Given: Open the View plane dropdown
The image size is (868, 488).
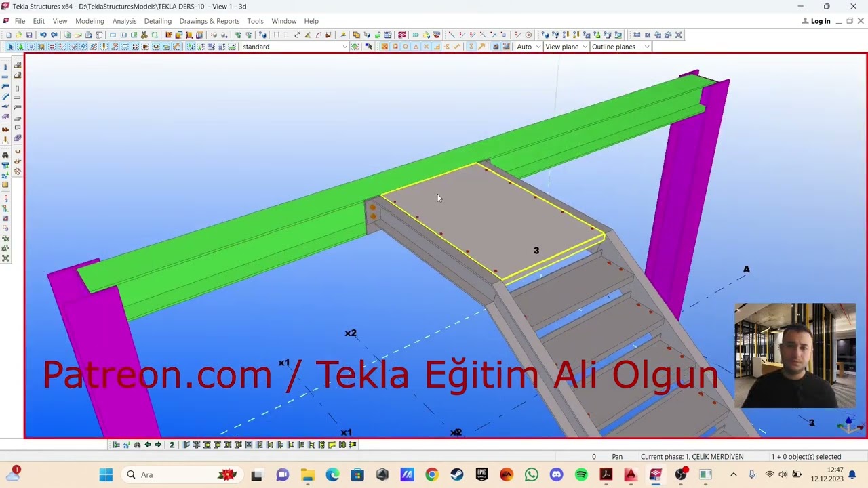Looking at the screenshot, I should (566, 47).
